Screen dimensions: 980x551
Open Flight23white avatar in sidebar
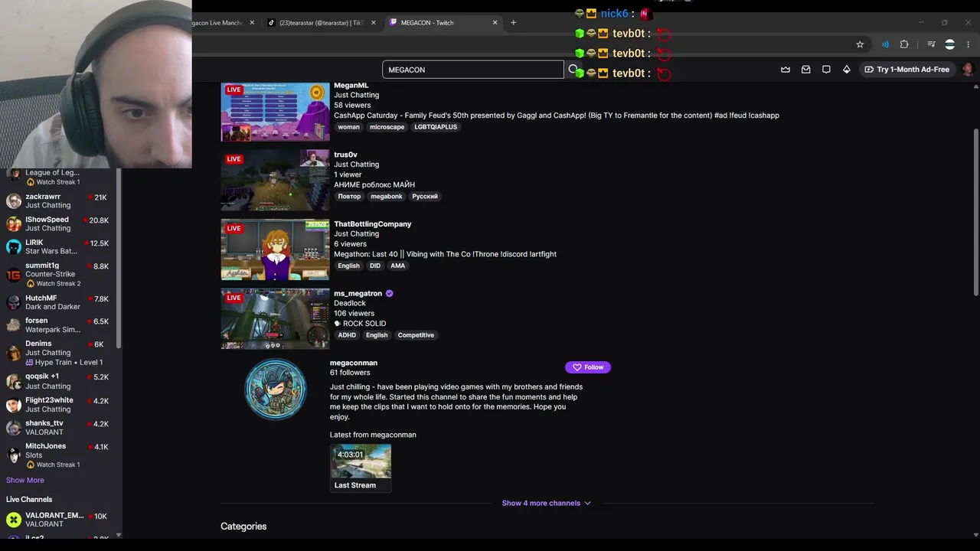click(x=14, y=405)
